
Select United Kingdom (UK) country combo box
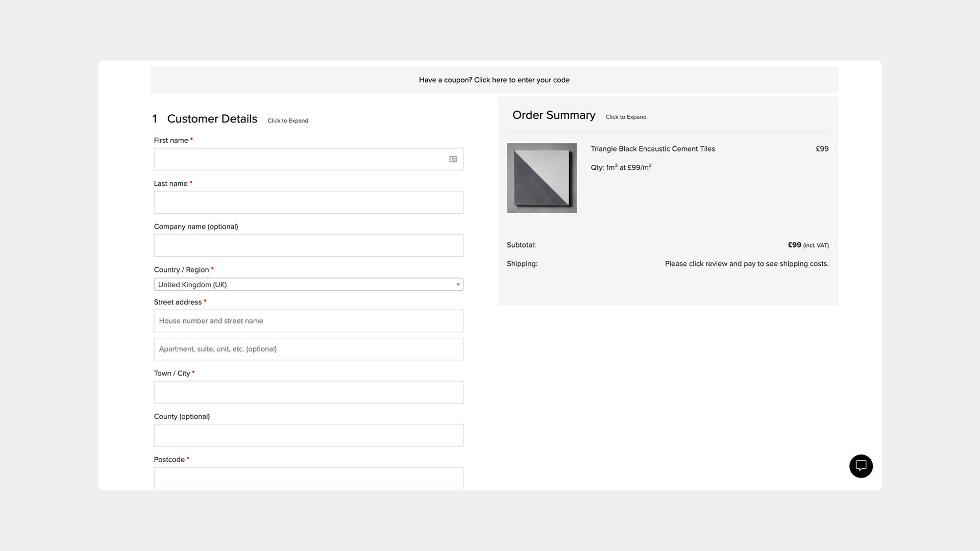click(301, 285)
